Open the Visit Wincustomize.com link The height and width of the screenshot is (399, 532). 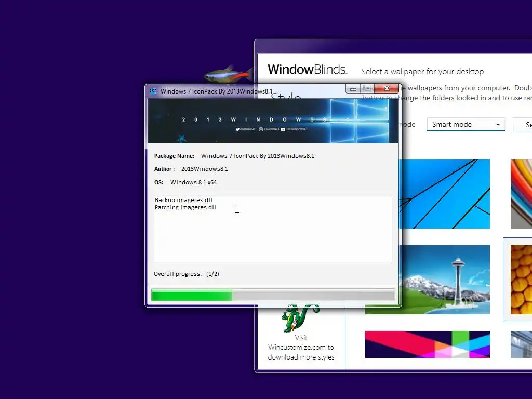point(301,348)
